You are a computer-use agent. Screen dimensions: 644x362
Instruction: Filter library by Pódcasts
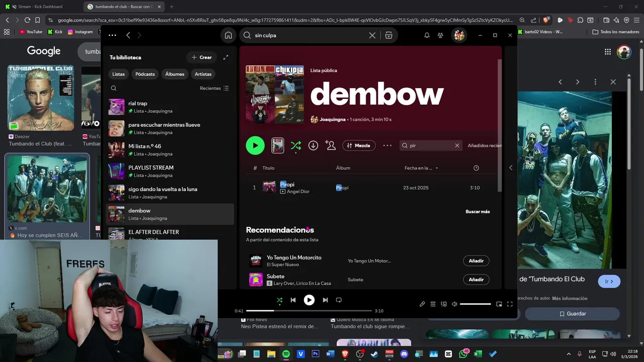145,74
